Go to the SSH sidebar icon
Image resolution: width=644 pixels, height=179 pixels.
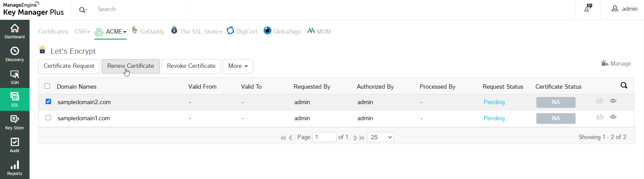tap(15, 77)
